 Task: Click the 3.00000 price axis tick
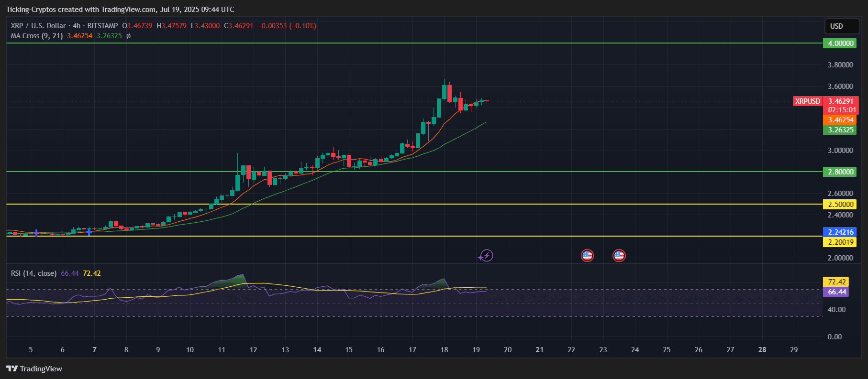point(840,151)
